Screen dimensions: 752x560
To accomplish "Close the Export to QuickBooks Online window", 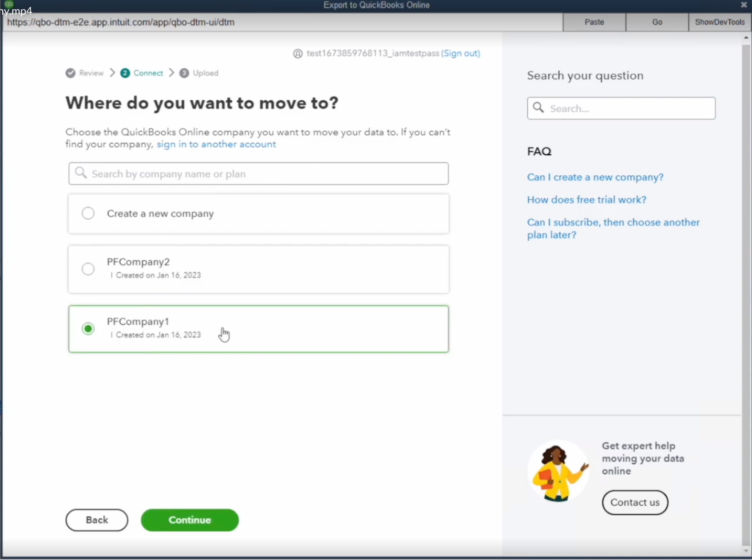I will pyautogui.click(x=744, y=5).
